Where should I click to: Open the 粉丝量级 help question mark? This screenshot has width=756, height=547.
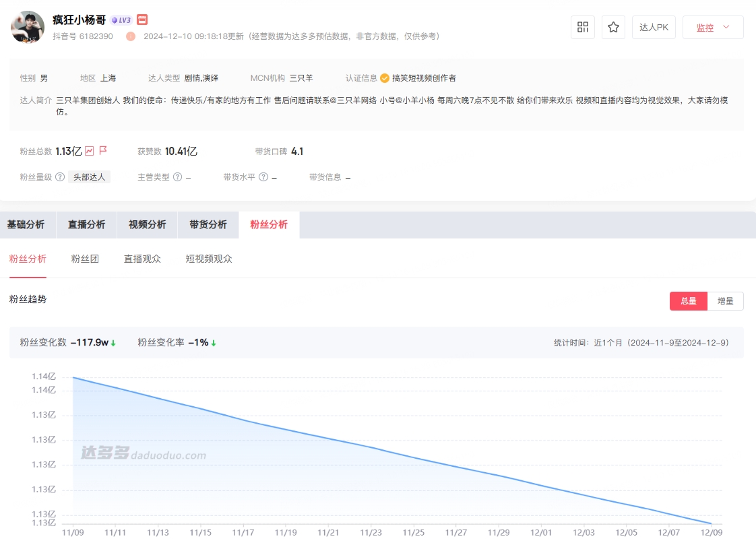(60, 176)
